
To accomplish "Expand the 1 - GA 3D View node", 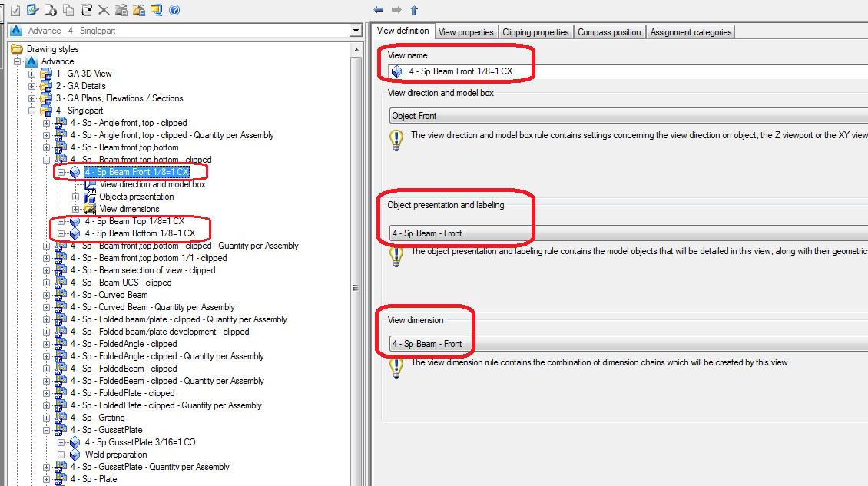I will pyautogui.click(x=31, y=74).
